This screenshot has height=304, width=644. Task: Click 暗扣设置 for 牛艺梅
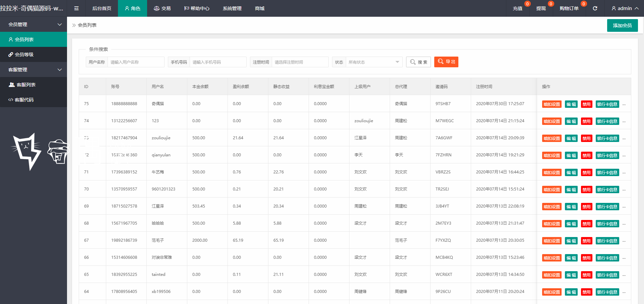coord(552,172)
